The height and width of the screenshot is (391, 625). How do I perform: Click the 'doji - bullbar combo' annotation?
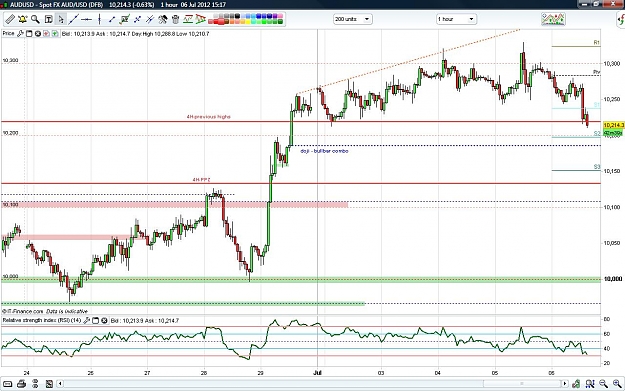[324, 151]
